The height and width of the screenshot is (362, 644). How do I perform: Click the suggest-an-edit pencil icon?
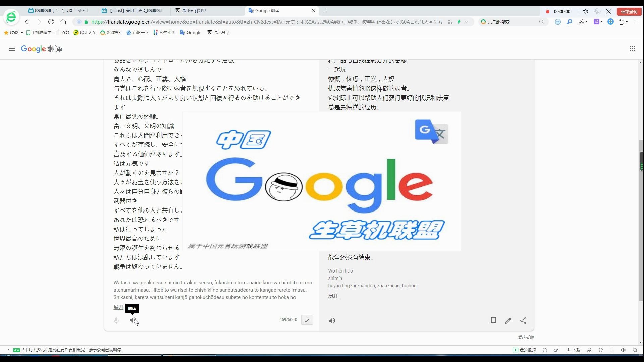click(x=508, y=321)
